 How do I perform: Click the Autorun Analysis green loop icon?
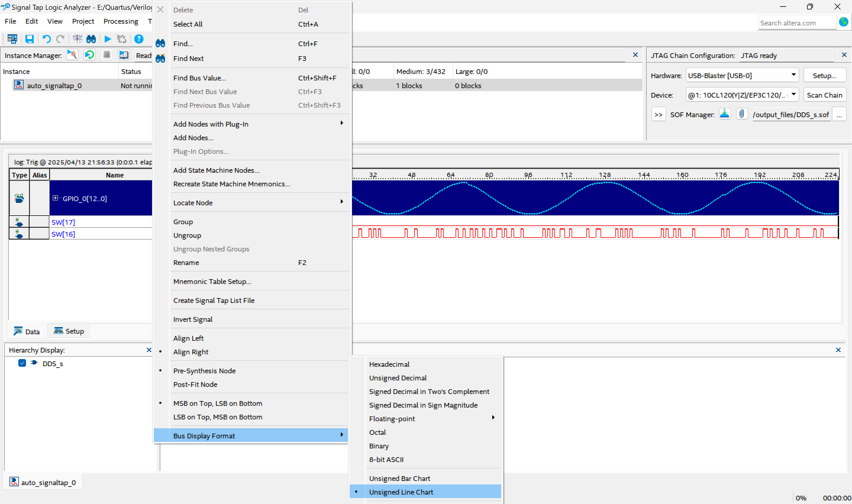tap(89, 55)
